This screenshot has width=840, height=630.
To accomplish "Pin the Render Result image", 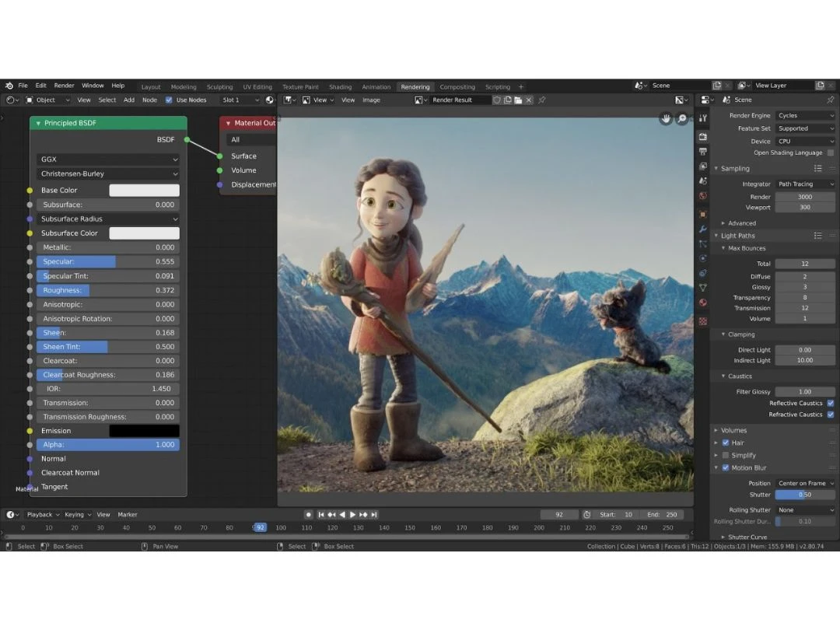I will [x=542, y=100].
